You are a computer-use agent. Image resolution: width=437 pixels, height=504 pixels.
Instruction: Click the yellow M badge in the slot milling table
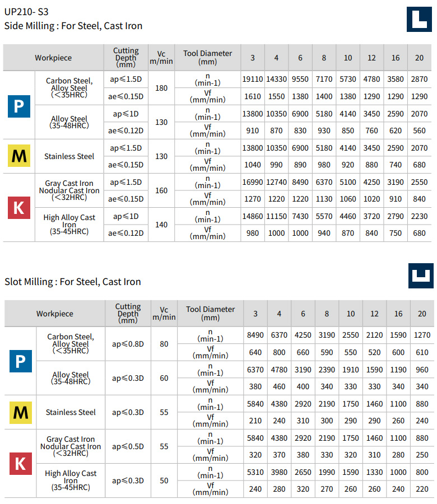(x=20, y=412)
